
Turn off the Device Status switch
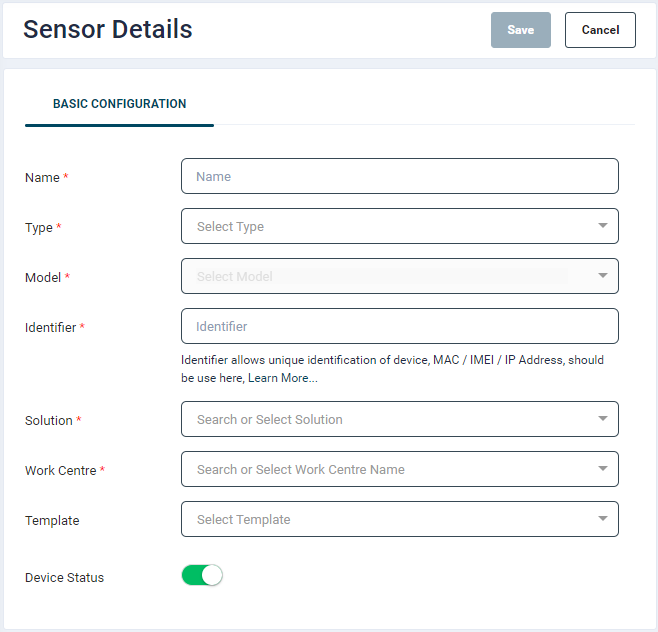(202, 575)
